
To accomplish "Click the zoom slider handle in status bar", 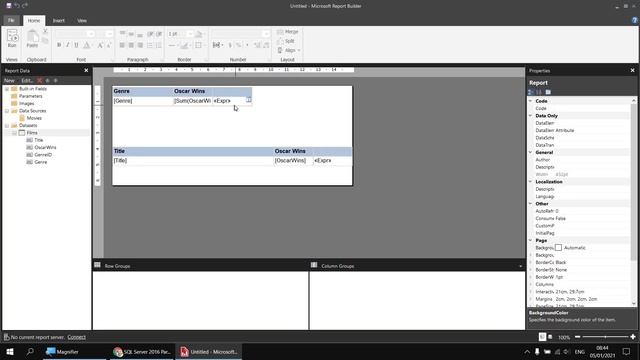I will 605,337.
